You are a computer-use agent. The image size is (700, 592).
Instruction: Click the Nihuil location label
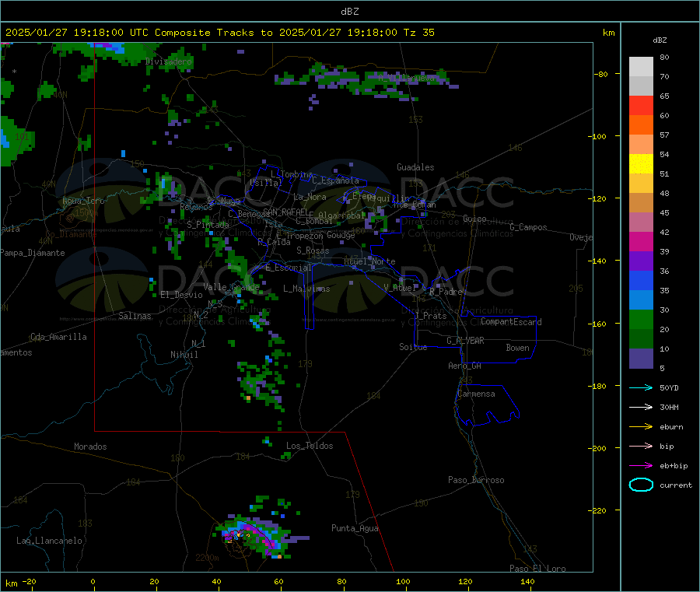pyautogui.click(x=184, y=355)
